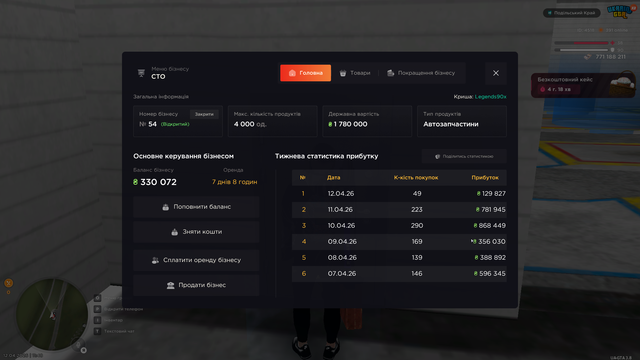640x360 pixels.
Task: Select the row dated 11.04.26
Action: pos(399,209)
